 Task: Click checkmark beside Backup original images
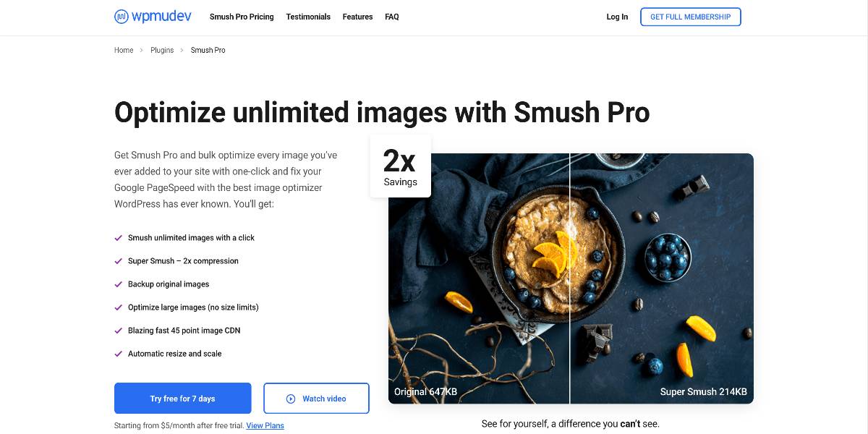pyautogui.click(x=119, y=284)
